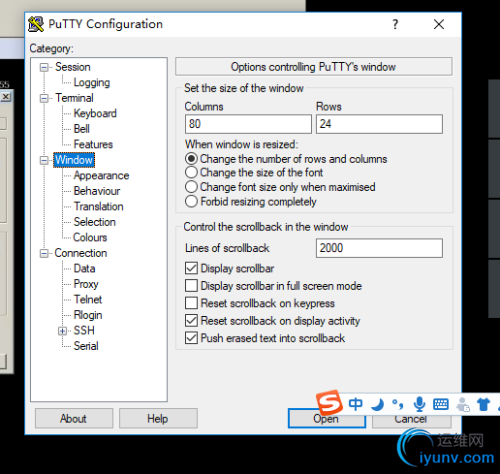Select the Session category
This screenshot has width=500, height=474.
pyautogui.click(x=73, y=67)
